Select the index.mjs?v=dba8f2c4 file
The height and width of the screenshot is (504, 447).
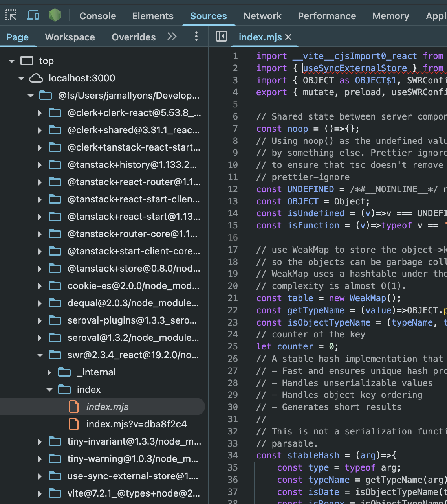click(x=136, y=424)
